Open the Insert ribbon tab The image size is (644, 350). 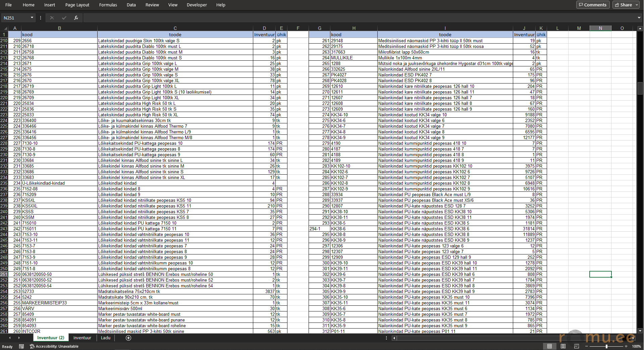50,5
